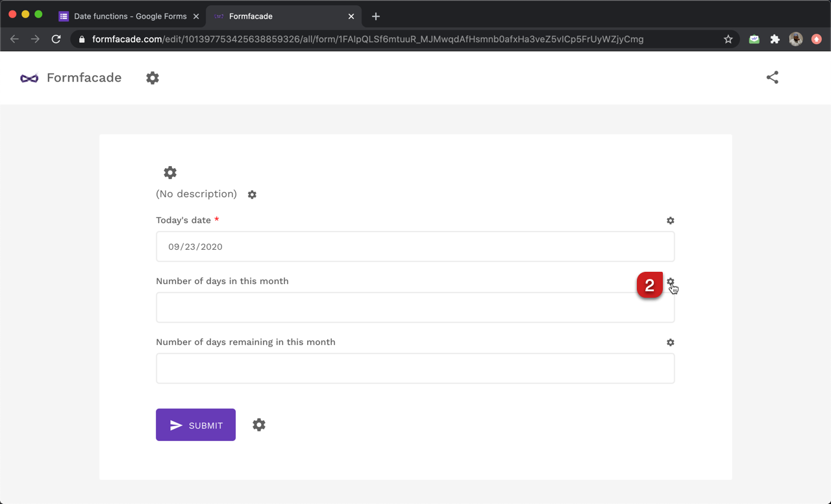Open settings gear next to Formfacade logo
The width and height of the screenshot is (831, 504).
[x=153, y=78]
